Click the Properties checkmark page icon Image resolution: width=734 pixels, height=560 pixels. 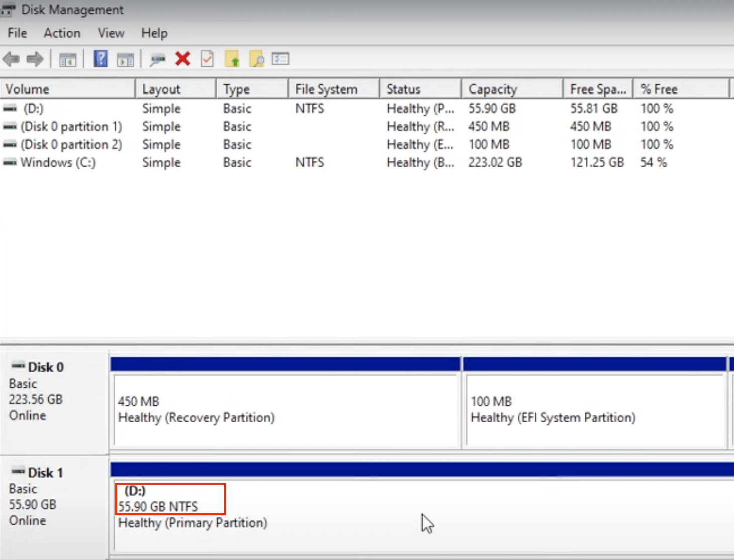coord(207,59)
